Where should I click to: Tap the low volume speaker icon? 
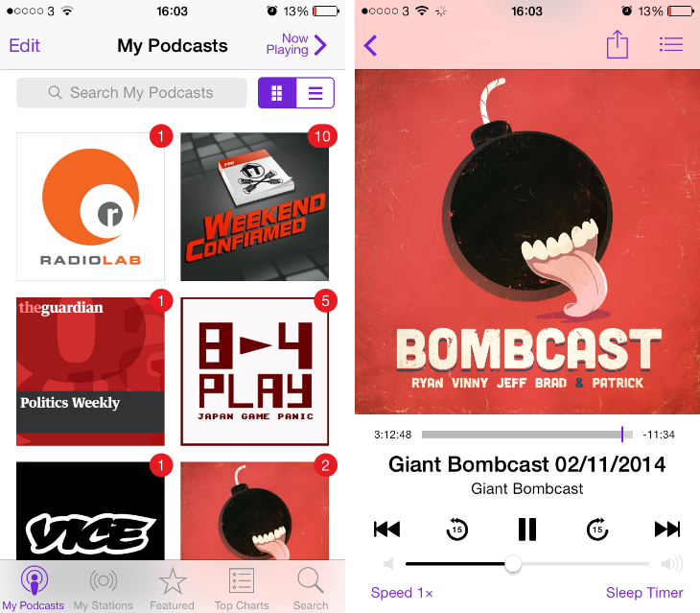click(389, 564)
